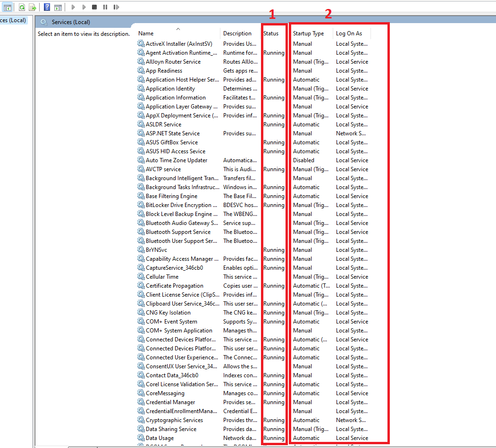Select Background Tasks Infrastruc... service name
This screenshot has width=496, height=448.
click(x=183, y=187)
